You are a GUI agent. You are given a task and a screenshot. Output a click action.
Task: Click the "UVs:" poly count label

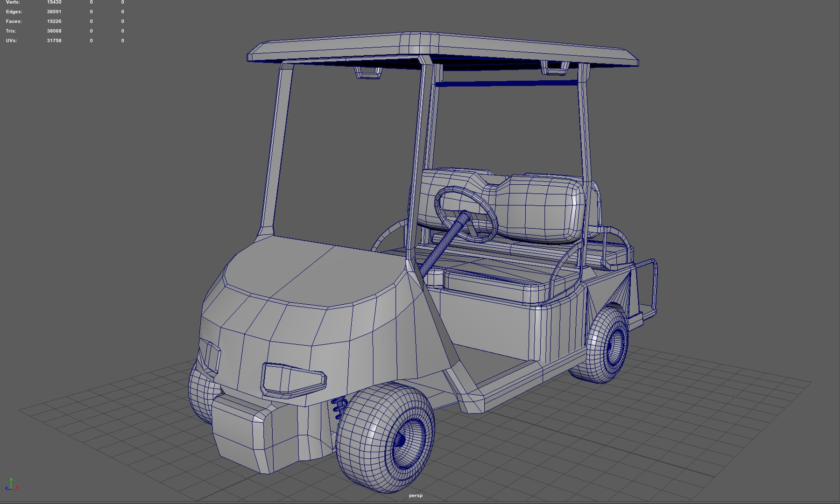pos(11,41)
